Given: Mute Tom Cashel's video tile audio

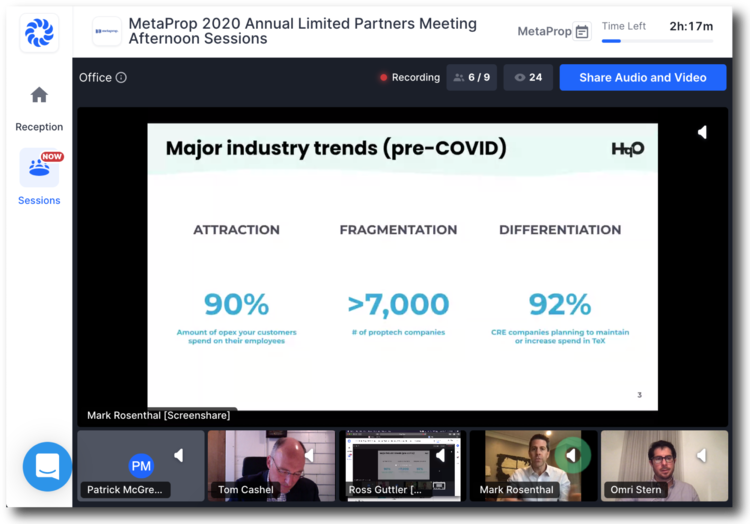Looking at the screenshot, I should pyautogui.click(x=309, y=456).
